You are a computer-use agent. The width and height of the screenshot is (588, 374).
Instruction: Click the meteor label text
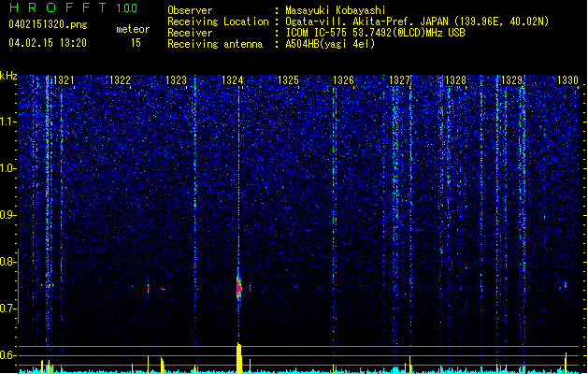[133, 29]
